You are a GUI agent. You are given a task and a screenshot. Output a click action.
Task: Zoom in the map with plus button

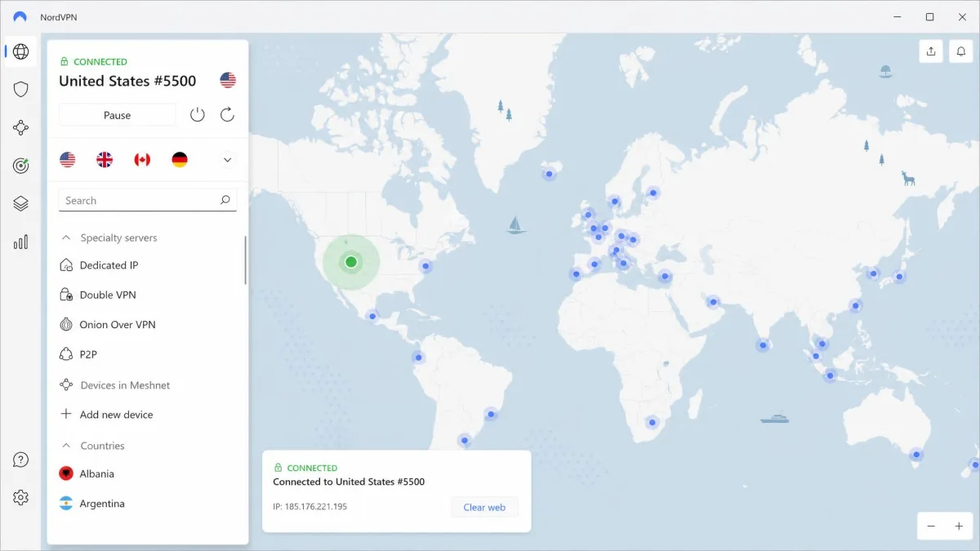point(959,527)
